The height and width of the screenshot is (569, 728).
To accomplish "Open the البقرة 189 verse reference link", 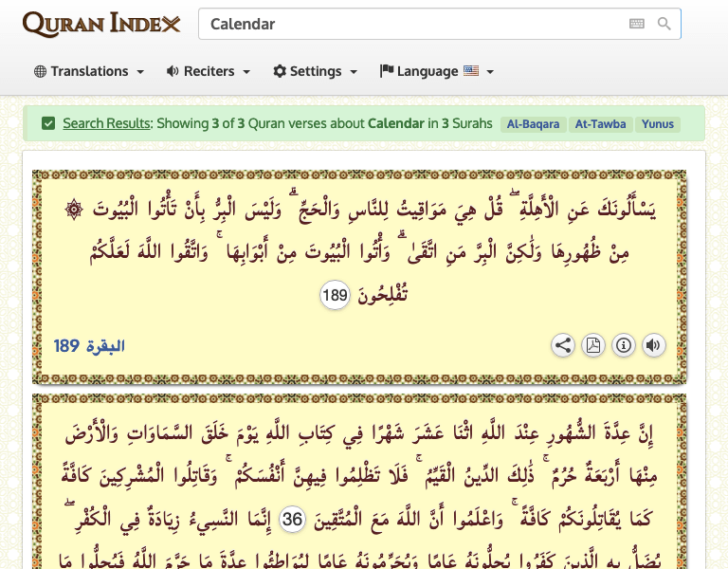I will pos(89,345).
